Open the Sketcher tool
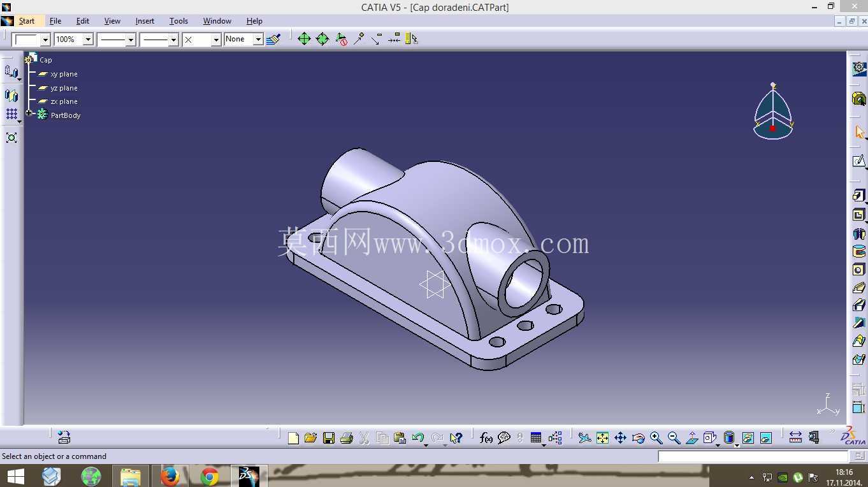868x487 pixels. 858,161
